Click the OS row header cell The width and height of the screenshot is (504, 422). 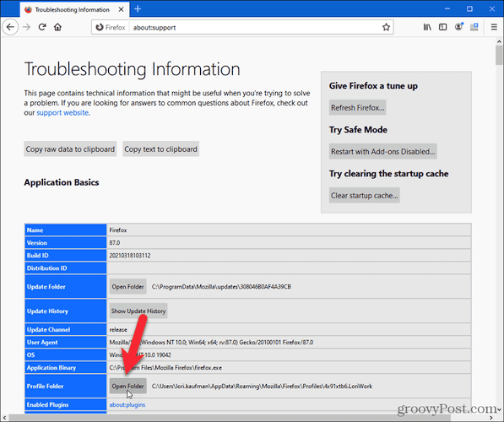point(66,354)
